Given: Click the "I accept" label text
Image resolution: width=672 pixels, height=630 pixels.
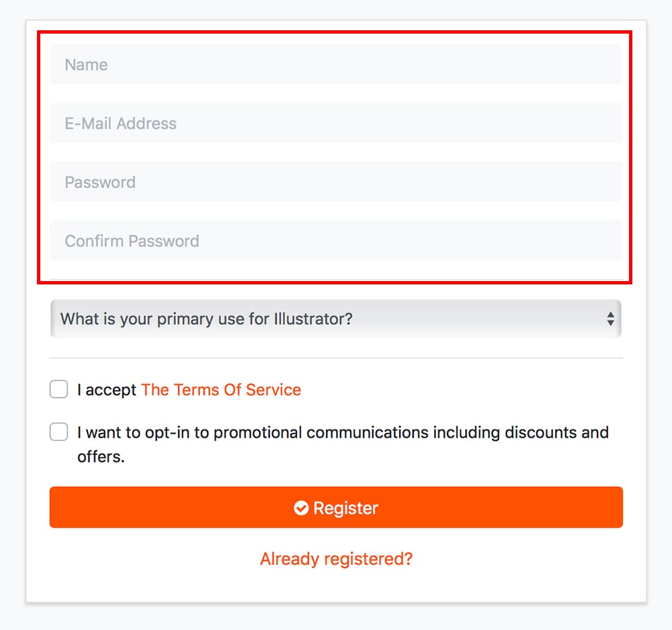Looking at the screenshot, I should (107, 390).
